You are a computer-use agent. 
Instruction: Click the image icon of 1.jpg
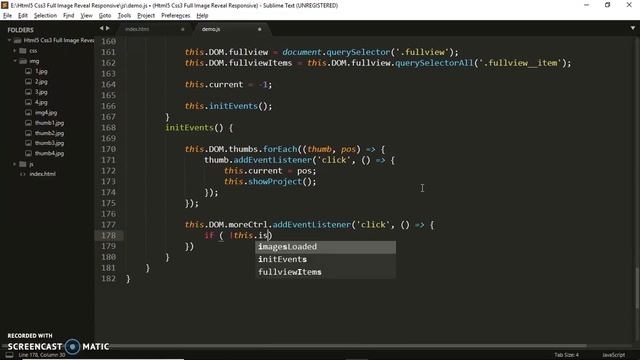(28, 71)
